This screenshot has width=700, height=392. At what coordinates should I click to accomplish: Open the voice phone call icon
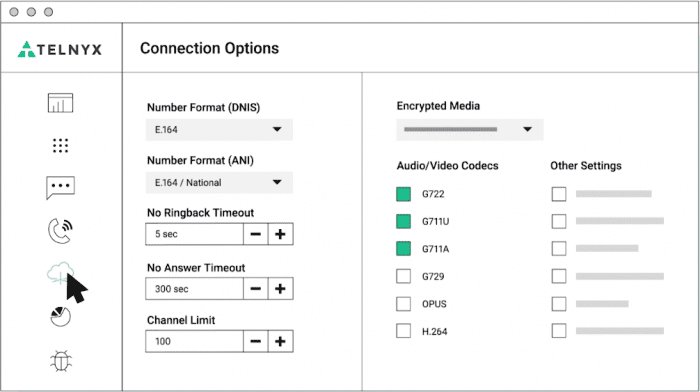(60, 231)
